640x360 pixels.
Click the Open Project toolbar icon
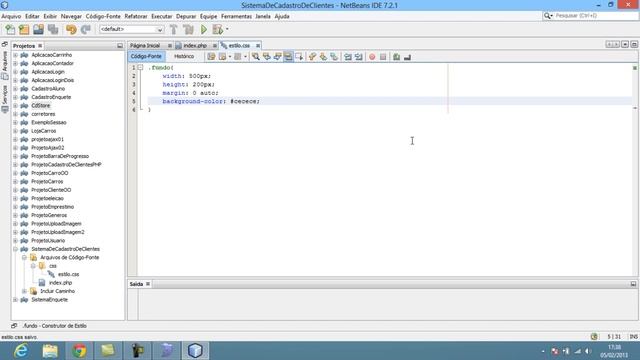(x=38, y=29)
